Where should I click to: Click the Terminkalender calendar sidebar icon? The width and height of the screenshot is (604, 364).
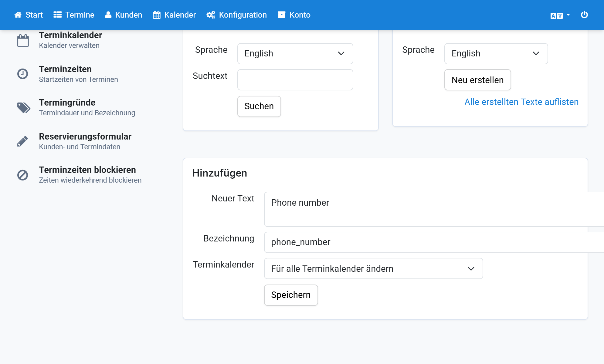(x=23, y=40)
